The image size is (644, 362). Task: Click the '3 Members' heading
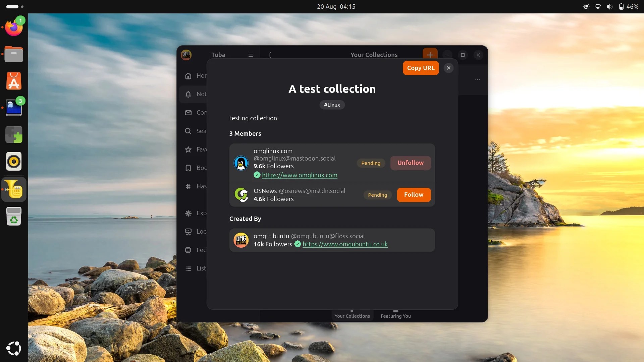(x=245, y=133)
